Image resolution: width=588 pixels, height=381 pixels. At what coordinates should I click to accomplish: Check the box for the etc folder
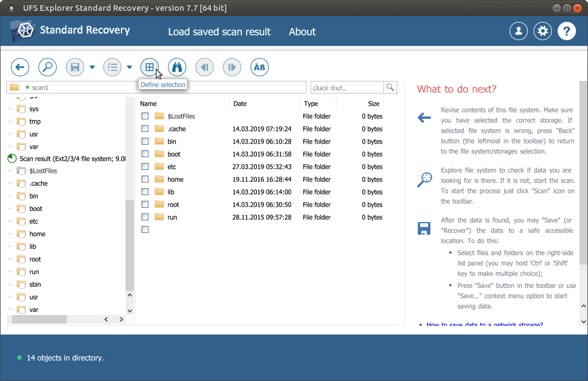pos(145,167)
